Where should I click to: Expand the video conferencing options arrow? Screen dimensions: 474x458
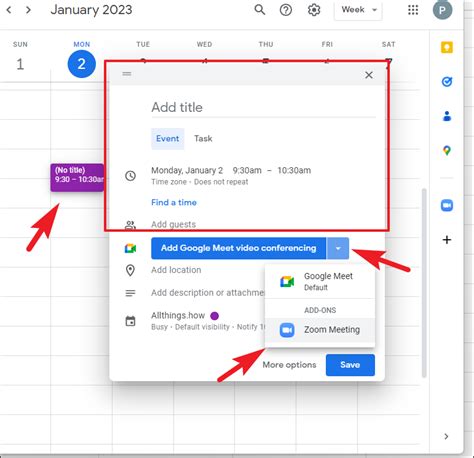pyautogui.click(x=338, y=248)
